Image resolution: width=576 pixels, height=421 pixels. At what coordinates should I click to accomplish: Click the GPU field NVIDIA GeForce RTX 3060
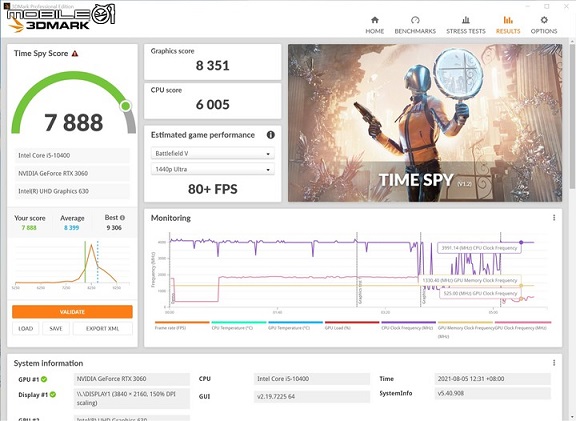coord(132,379)
